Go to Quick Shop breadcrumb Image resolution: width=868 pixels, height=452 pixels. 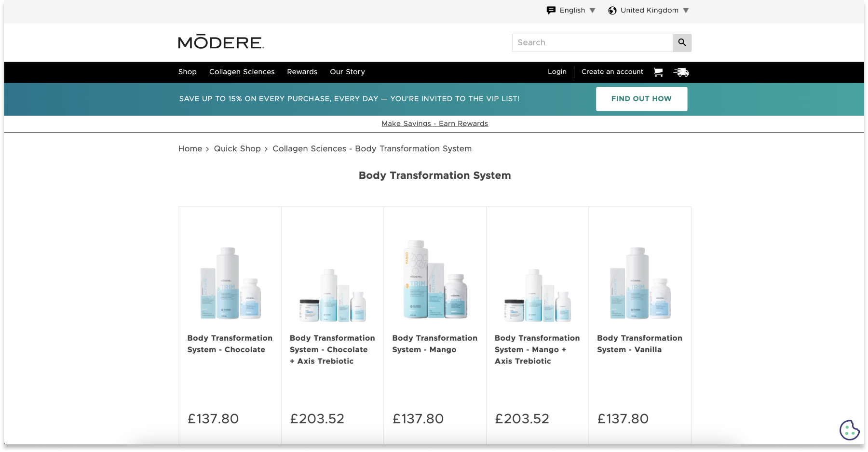237,149
